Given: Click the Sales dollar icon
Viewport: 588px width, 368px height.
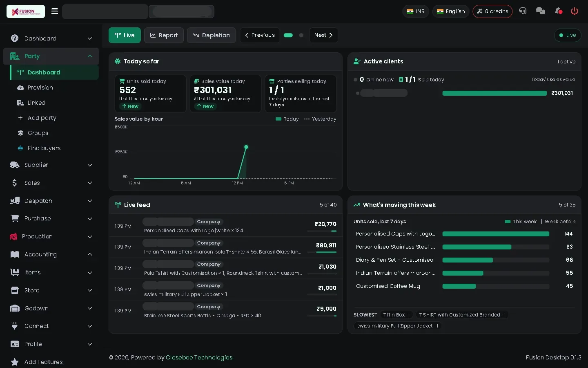Looking at the screenshot, I should point(15,183).
